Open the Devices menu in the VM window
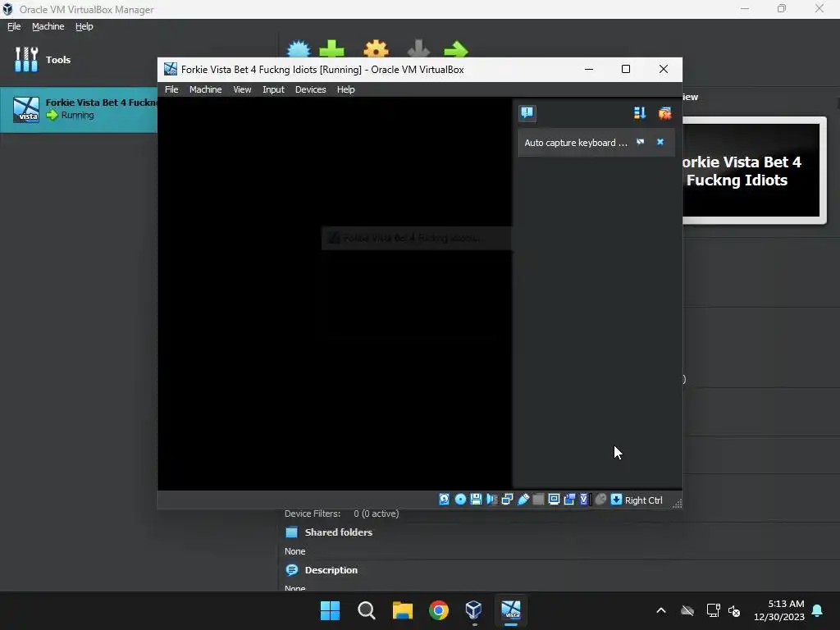Screen dimensions: 840x630 (310, 89)
